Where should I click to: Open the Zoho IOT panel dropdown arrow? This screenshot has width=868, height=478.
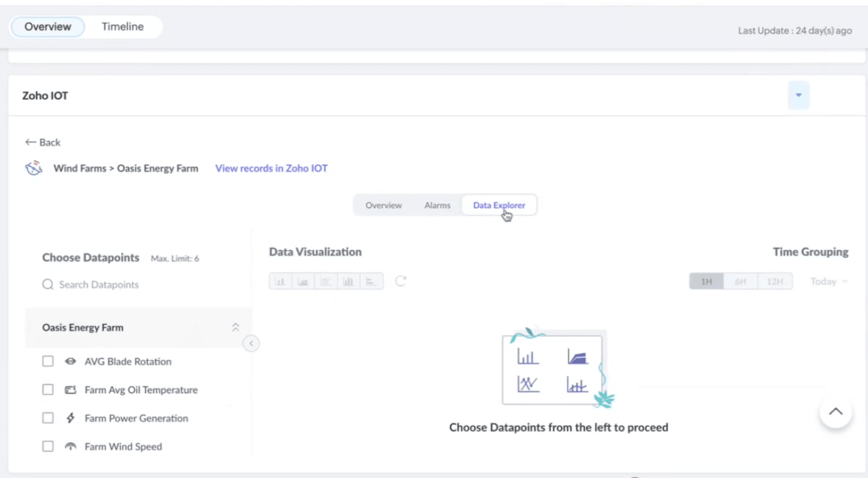tap(798, 95)
